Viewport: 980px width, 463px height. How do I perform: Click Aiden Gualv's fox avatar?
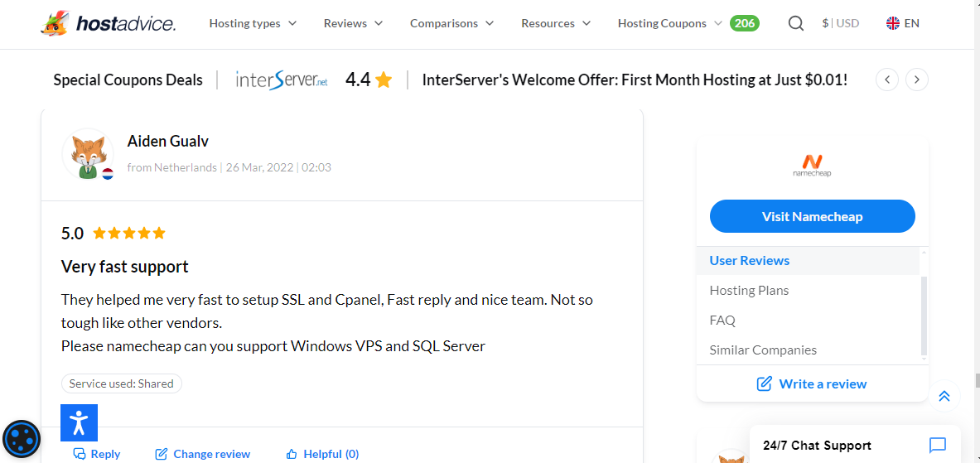(88, 154)
